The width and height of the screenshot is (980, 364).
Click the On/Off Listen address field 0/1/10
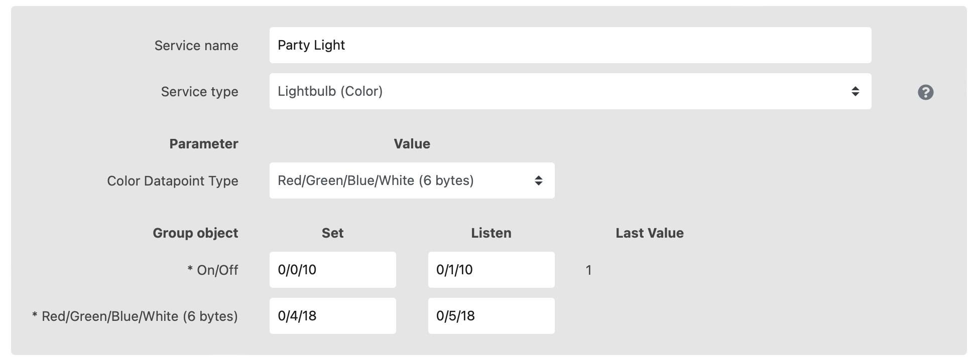491,270
